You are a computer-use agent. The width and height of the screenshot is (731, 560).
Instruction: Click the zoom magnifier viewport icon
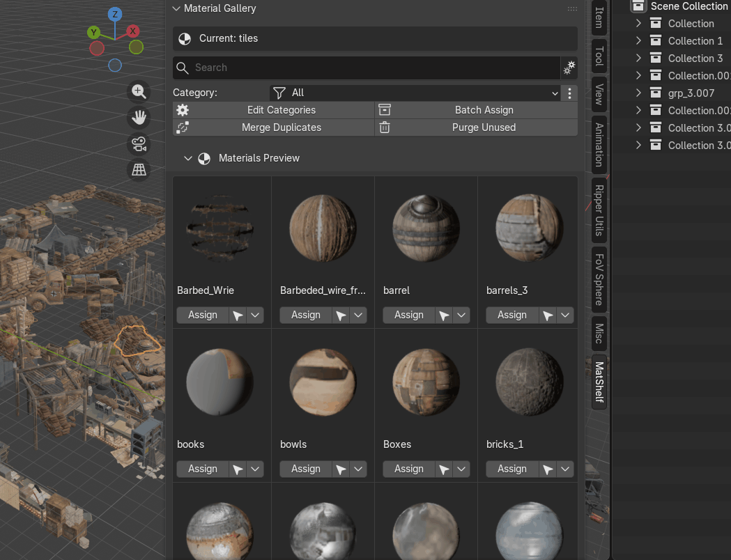[x=139, y=91]
